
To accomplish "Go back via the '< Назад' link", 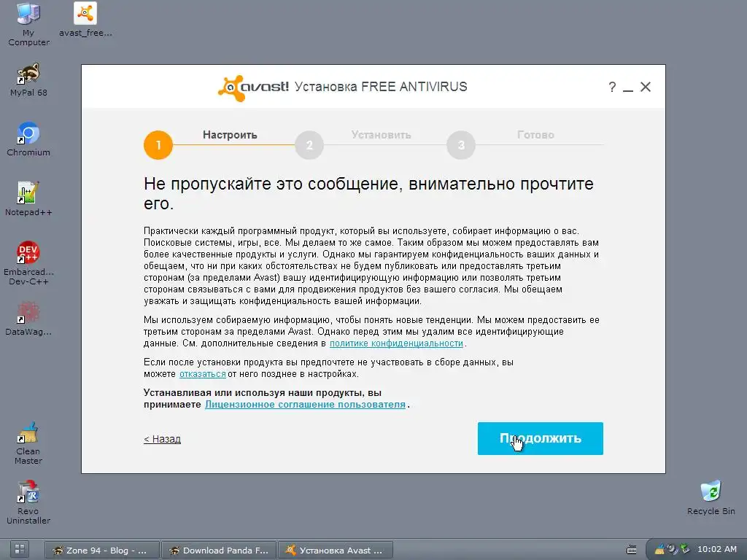I will tap(162, 439).
